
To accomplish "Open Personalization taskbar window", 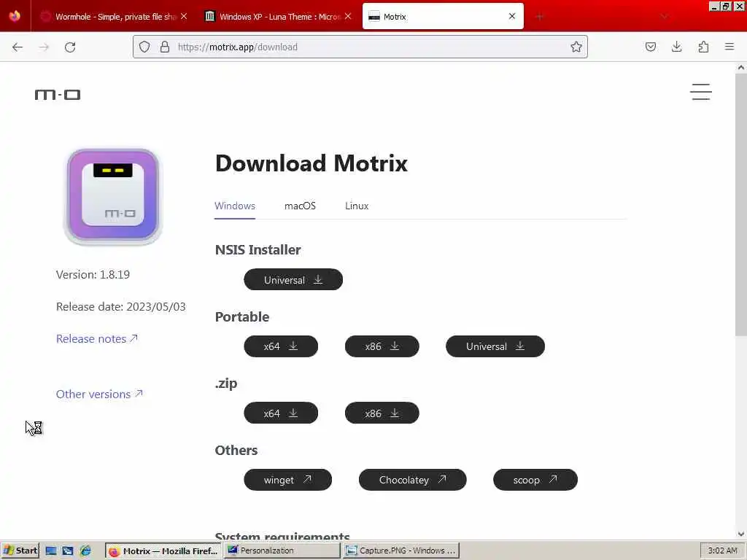I will pyautogui.click(x=282, y=551).
